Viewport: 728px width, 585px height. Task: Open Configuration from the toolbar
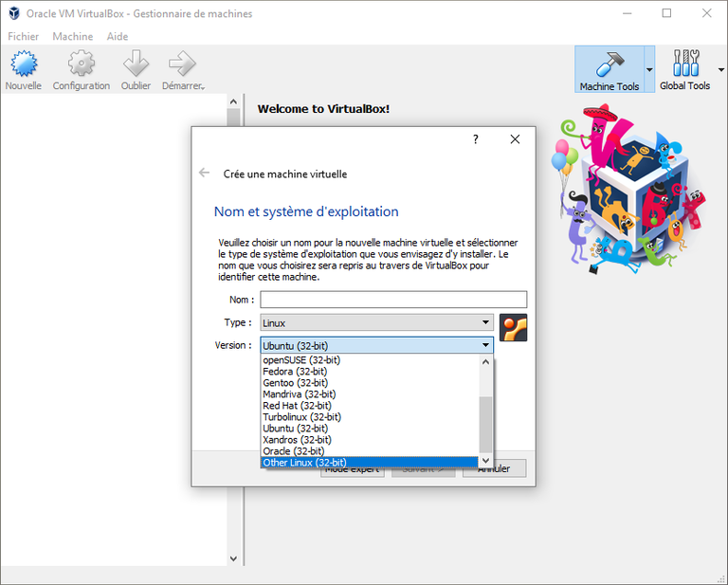pos(82,70)
